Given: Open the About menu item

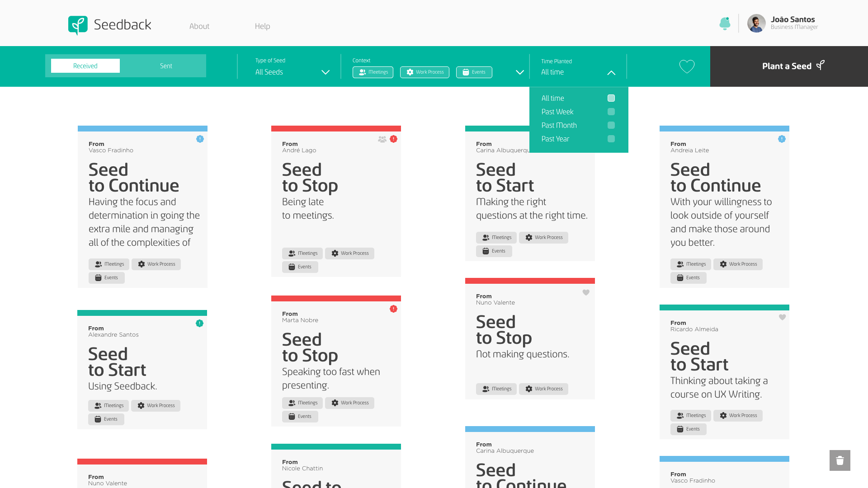Looking at the screenshot, I should (x=199, y=26).
